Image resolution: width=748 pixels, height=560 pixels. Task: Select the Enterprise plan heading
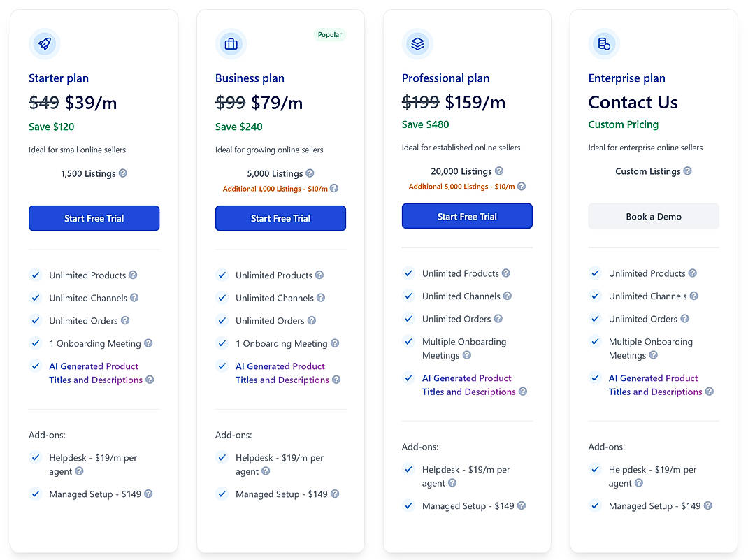(x=627, y=78)
